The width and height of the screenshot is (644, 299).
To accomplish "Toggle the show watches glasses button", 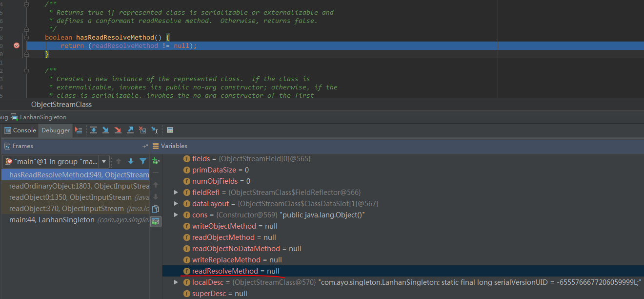I will pos(156,221).
